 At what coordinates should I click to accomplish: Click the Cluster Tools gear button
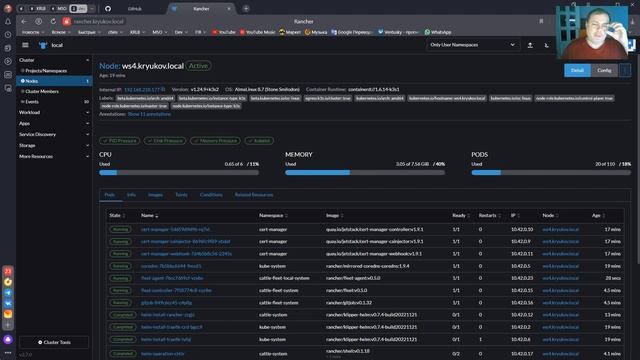[54, 342]
